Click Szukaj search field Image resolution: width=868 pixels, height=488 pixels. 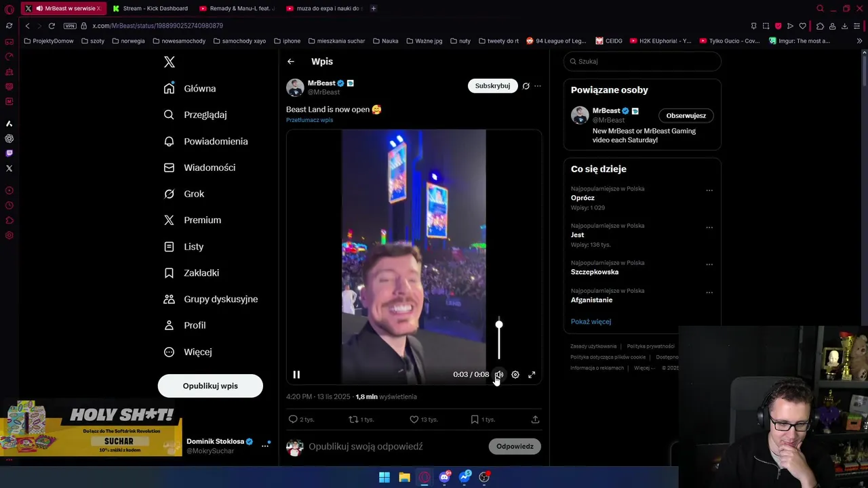(x=642, y=61)
